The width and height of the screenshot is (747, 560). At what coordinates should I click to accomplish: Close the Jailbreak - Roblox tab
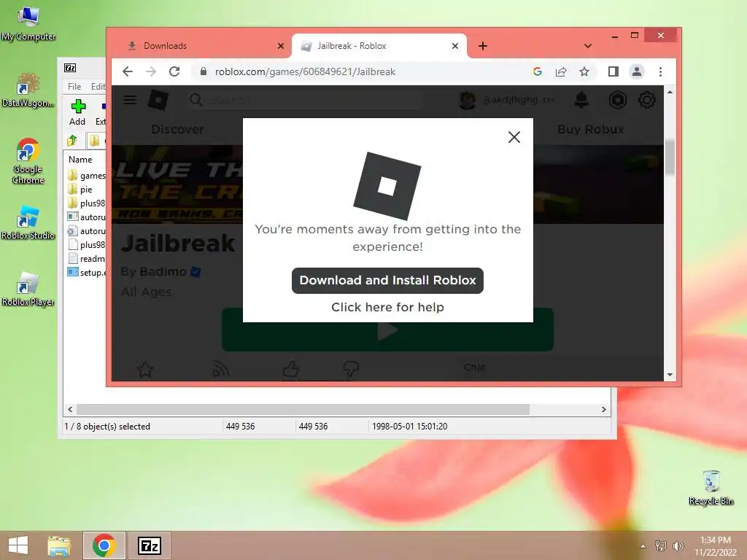click(455, 46)
